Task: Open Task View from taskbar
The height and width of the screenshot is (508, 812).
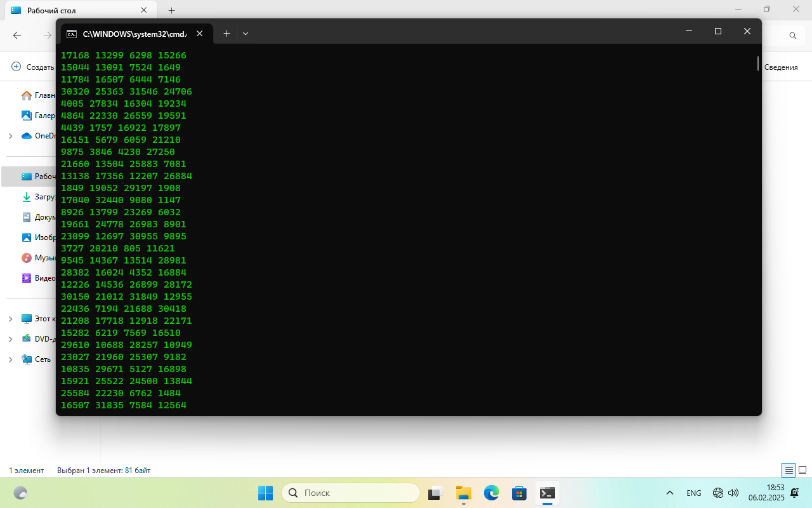Action: pos(435,493)
